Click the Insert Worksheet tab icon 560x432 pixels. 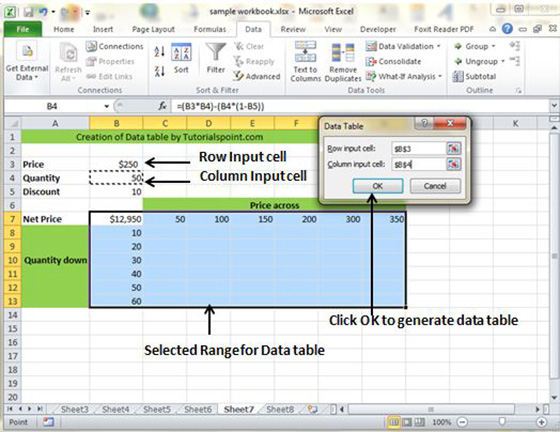(312, 409)
